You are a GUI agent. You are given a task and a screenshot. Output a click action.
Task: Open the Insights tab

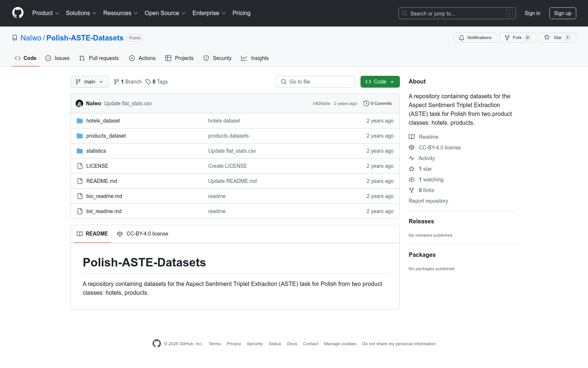(255, 58)
